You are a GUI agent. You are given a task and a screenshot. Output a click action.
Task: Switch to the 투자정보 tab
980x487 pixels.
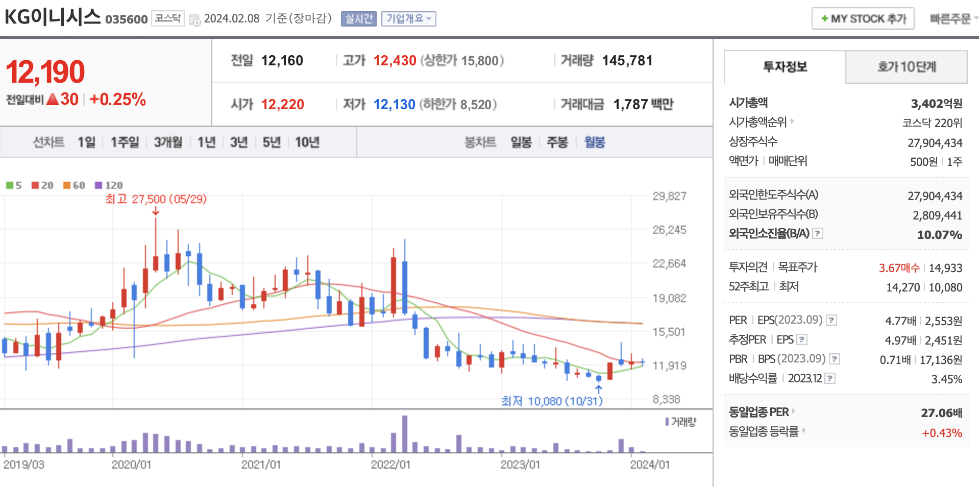pos(785,67)
